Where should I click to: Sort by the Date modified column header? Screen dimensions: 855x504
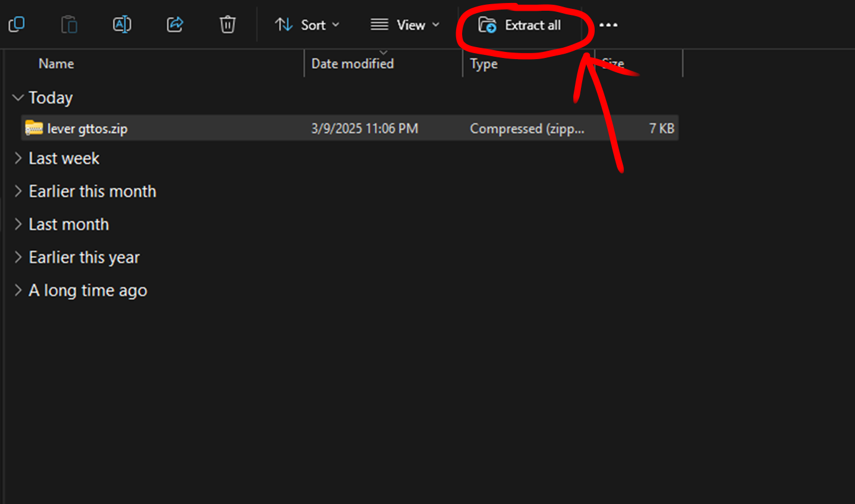(352, 63)
